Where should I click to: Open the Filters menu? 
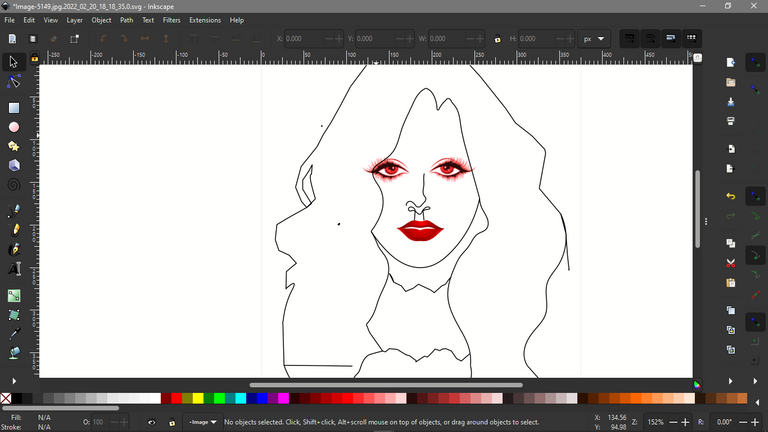click(x=171, y=20)
